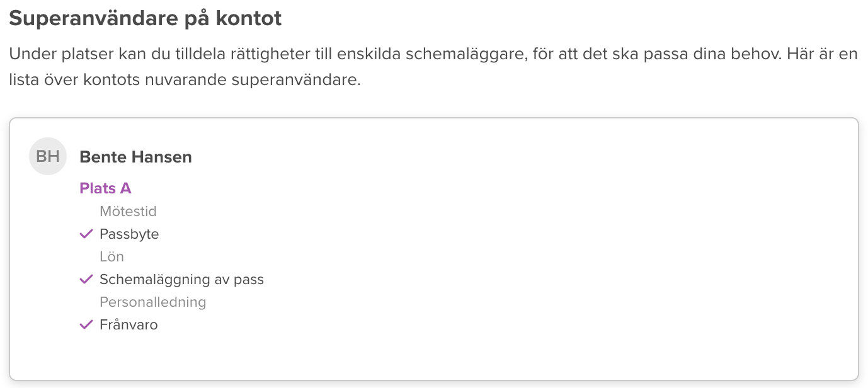This screenshot has height=388, width=868.
Task: Select the name Bente Hansen
Action: point(135,157)
